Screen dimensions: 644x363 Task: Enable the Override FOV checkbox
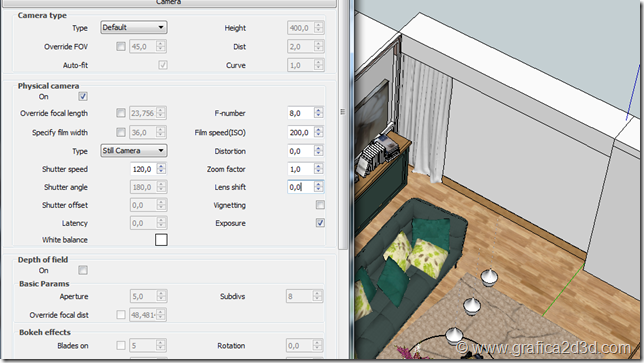click(121, 46)
